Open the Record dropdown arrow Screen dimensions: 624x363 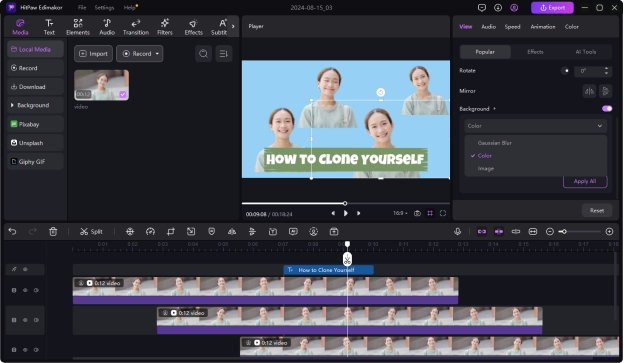click(x=157, y=53)
